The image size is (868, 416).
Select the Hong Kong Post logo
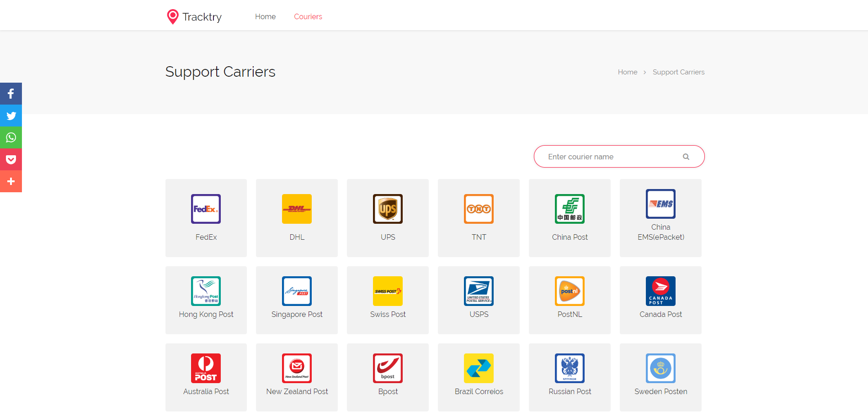coord(206,291)
